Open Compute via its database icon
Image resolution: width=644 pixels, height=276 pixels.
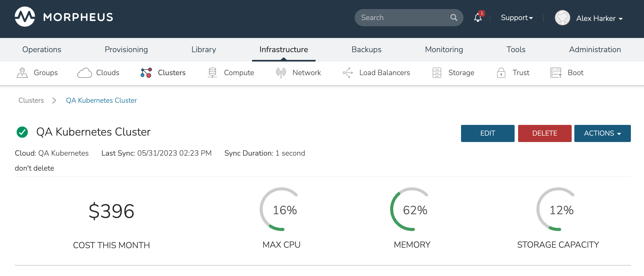point(212,73)
